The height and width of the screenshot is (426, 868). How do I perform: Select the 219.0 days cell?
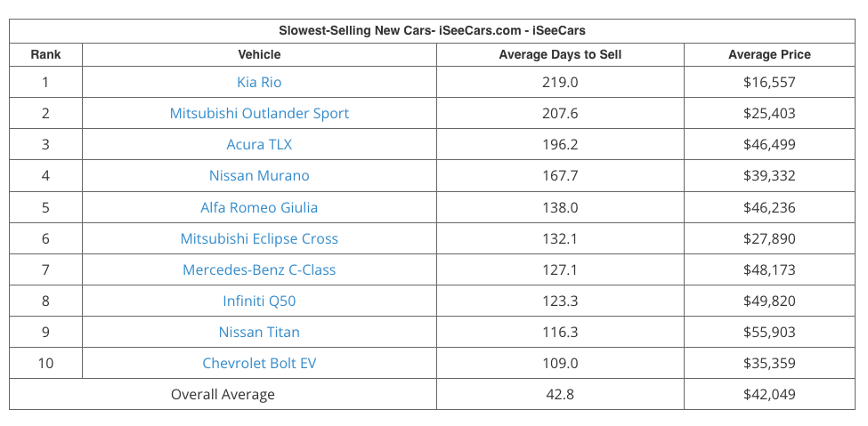(560, 82)
